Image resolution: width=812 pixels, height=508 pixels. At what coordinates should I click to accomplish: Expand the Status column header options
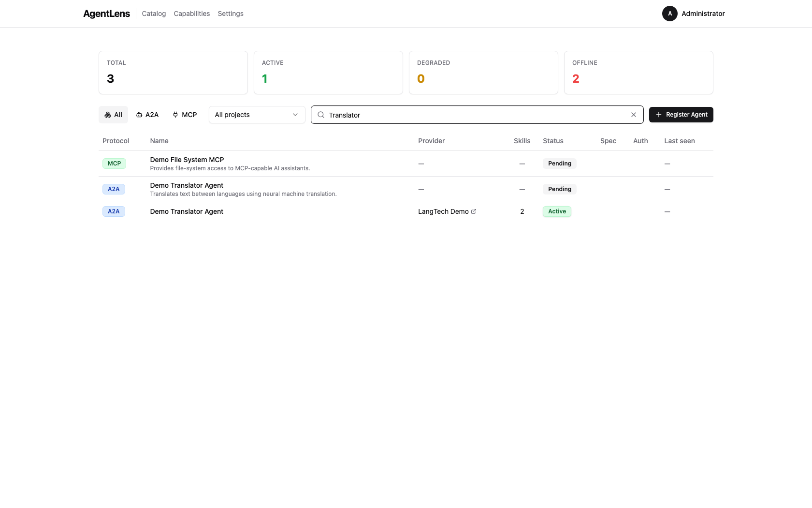click(x=553, y=141)
